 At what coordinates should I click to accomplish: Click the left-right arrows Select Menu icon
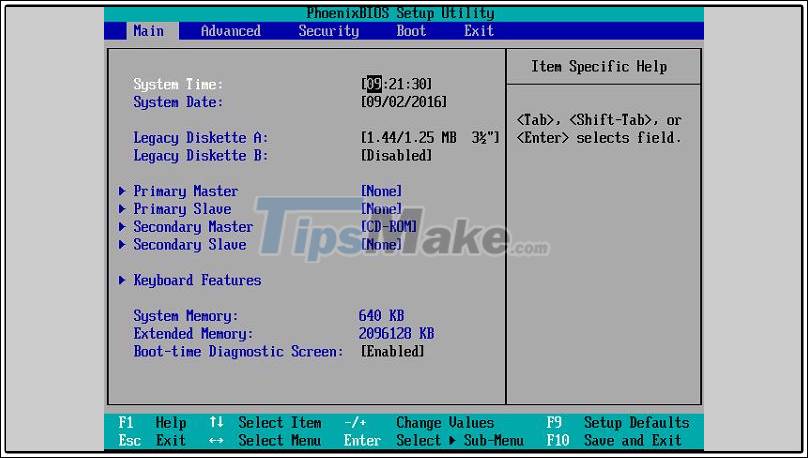pos(216,441)
